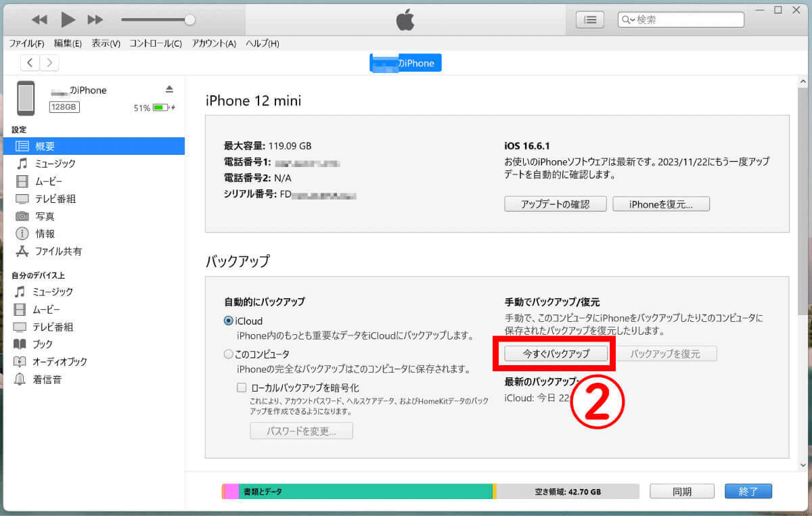Image resolution: width=812 pixels, height=516 pixels.
Task: Click the iPhone device icon in sidebar
Action: point(26,98)
